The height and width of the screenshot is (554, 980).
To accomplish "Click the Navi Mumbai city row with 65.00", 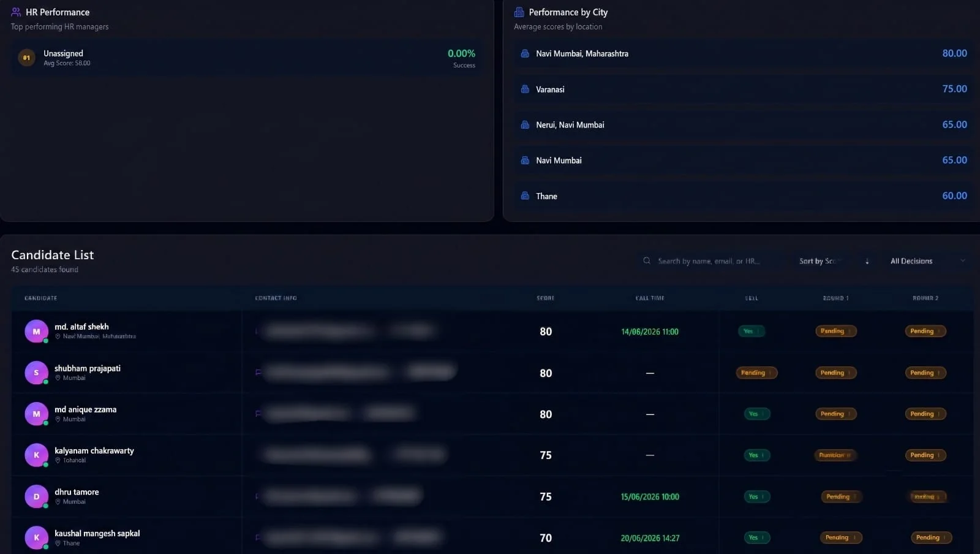I will pyautogui.click(x=744, y=160).
